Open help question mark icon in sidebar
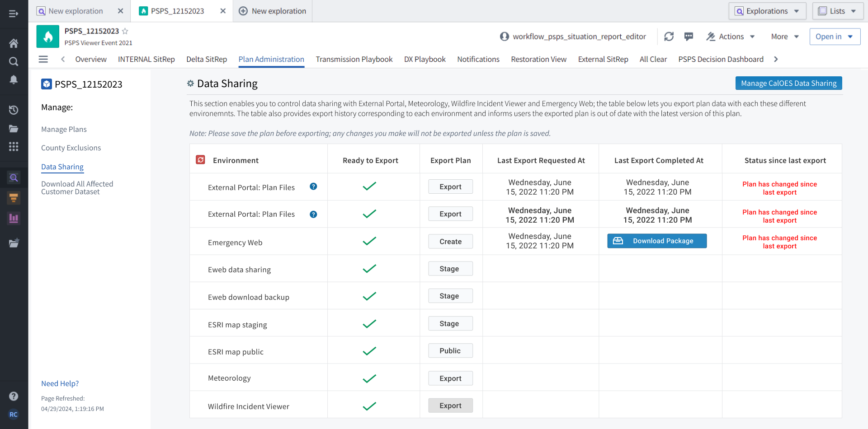This screenshot has height=429, width=868. [x=14, y=396]
